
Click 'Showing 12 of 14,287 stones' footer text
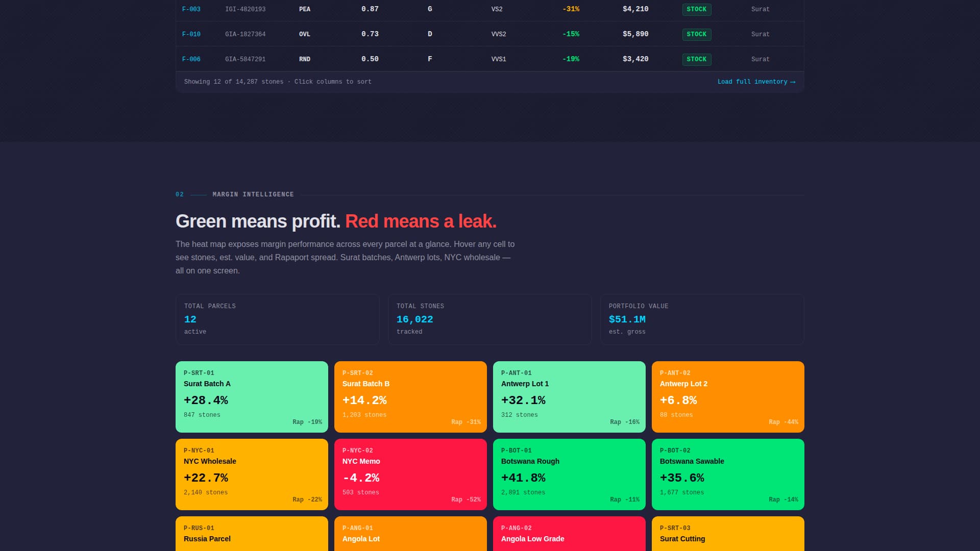coord(233,82)
